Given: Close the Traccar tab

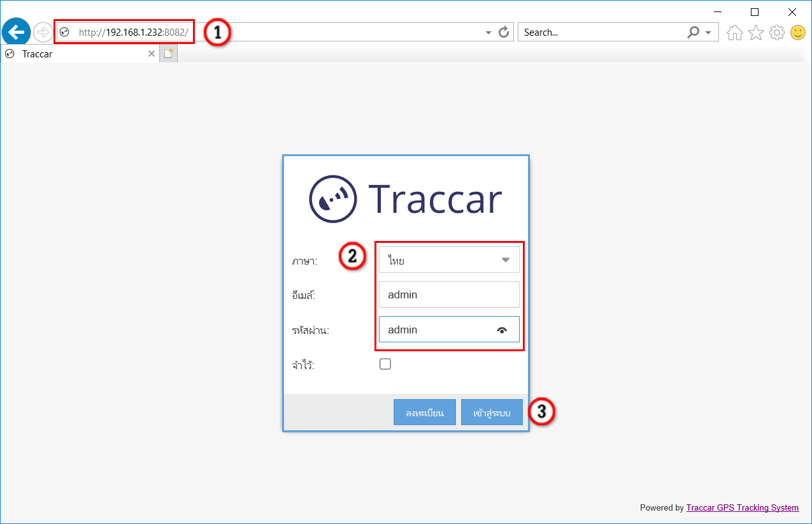Looking at the screenshot, I should [152, 54].
